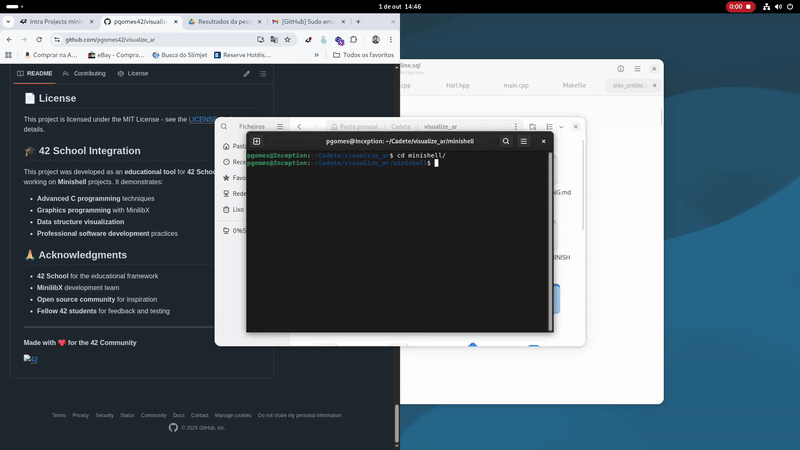
Task: Open the Harl.hpp editor tab
Action: 458,85
